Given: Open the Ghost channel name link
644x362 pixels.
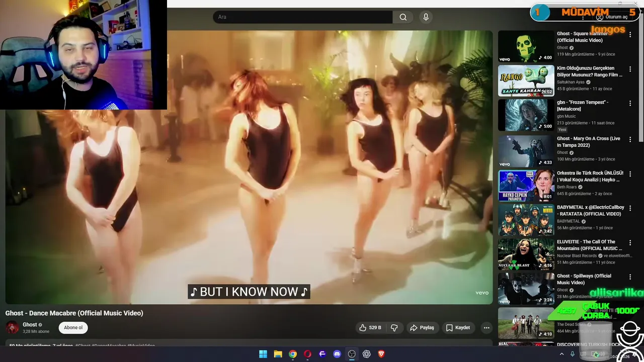Looking at the screenshot, I should click(30, 325).
